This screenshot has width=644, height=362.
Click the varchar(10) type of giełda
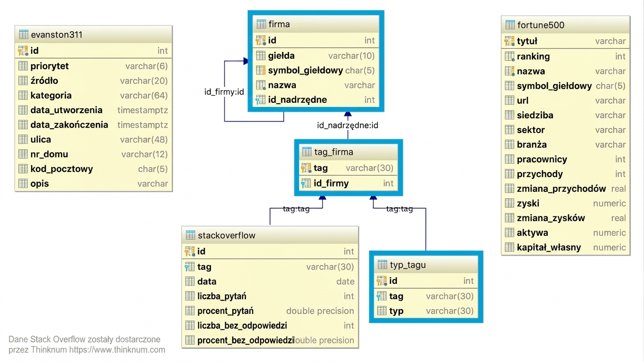351,56
